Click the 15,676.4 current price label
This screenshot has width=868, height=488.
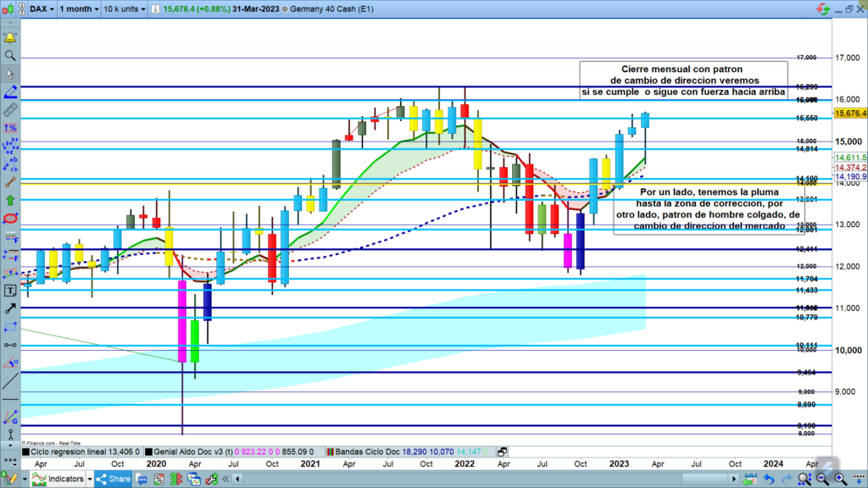[x=850, y=114]
